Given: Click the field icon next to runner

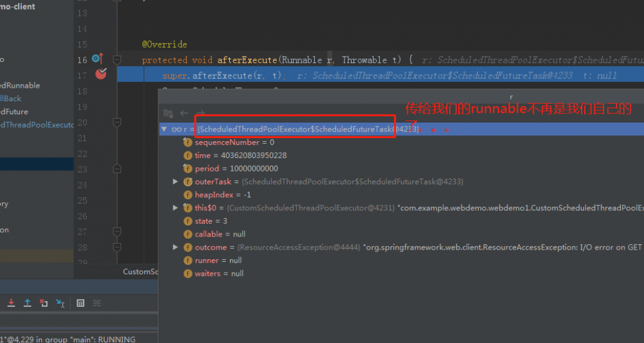Looking at the screenshot, I should pyautogui.click(x=187, y=260).
